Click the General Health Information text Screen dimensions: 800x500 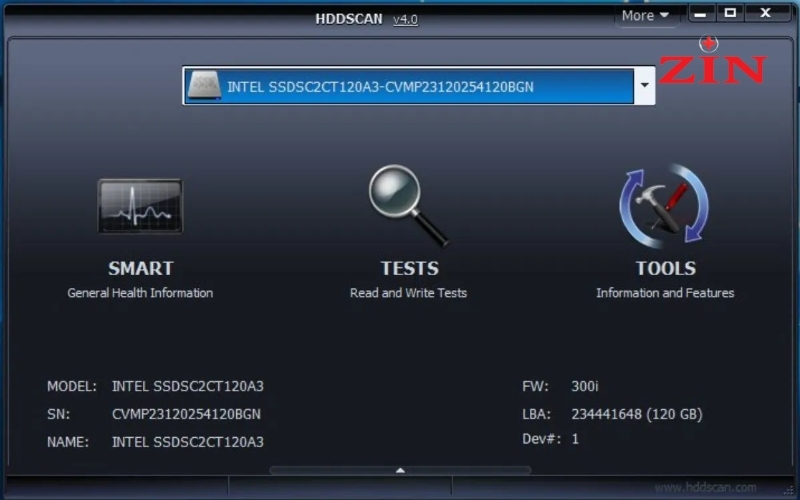[140, 293]
